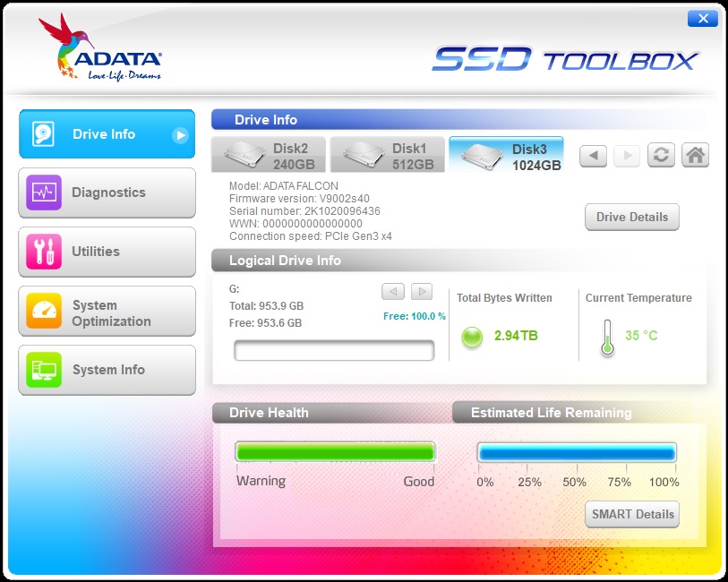Refresh the drive list
This screenshot has width=728, height=582.
661,155
